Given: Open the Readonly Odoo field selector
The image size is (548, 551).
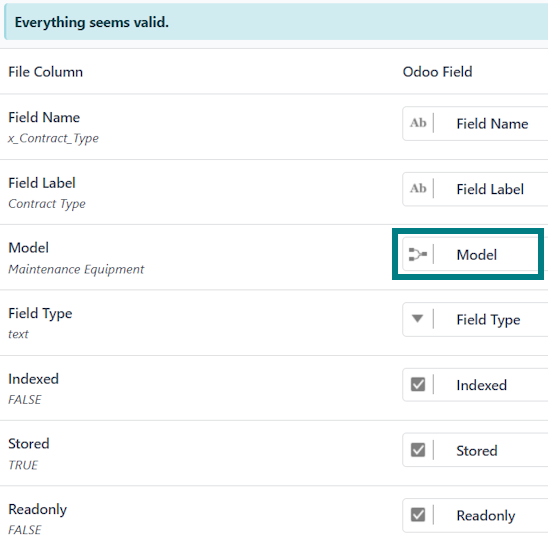Looking at the screenshot, I should [x=475, y=516].
